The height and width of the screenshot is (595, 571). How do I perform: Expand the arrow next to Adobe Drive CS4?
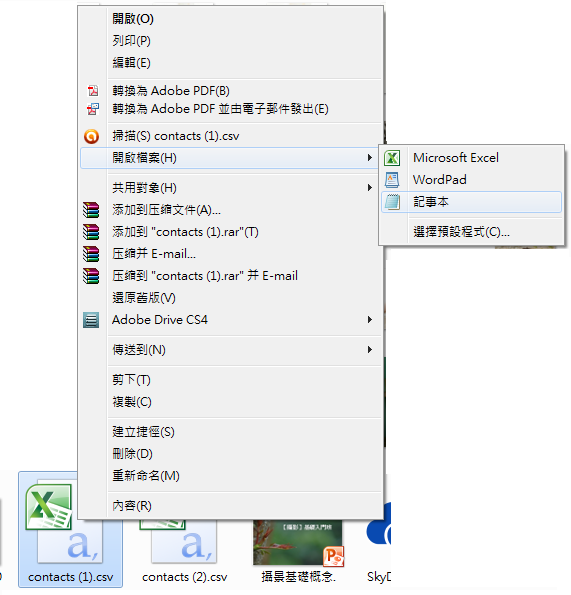[370, 320]
